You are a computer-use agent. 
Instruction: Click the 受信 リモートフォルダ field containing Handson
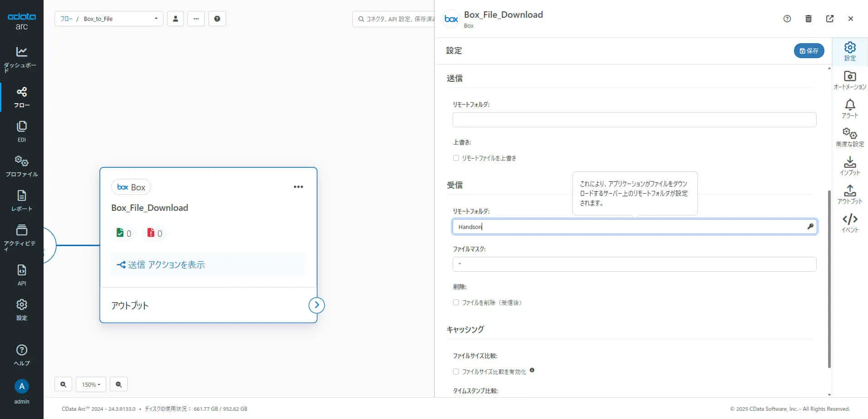tap(634, 226)
